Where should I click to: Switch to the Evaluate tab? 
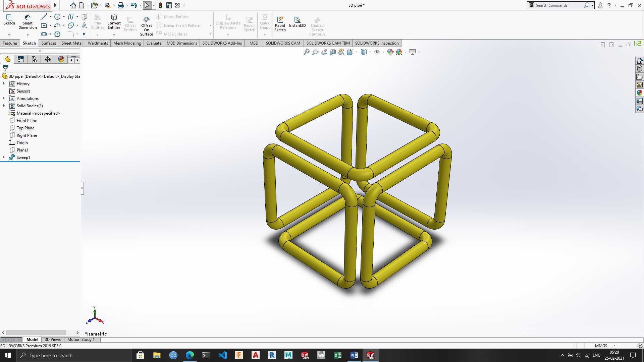click(154, 43)
